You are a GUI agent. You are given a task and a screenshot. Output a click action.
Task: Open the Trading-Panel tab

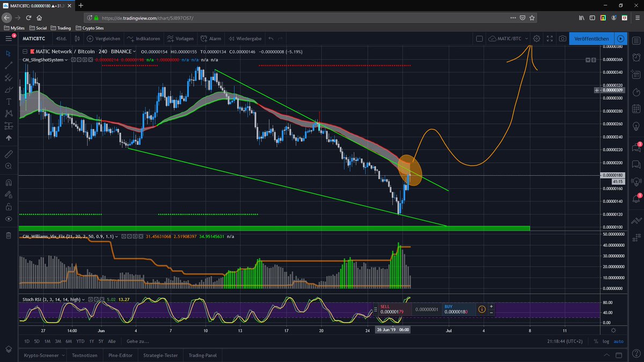tap(203, 355)
